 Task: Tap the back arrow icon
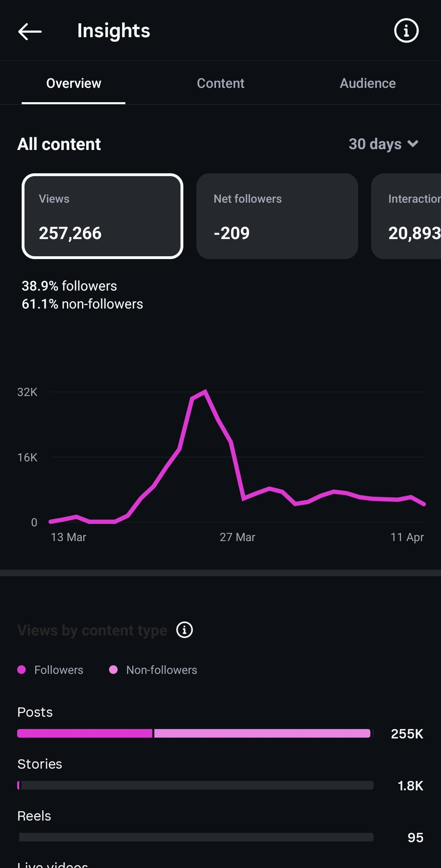(30, 31)
